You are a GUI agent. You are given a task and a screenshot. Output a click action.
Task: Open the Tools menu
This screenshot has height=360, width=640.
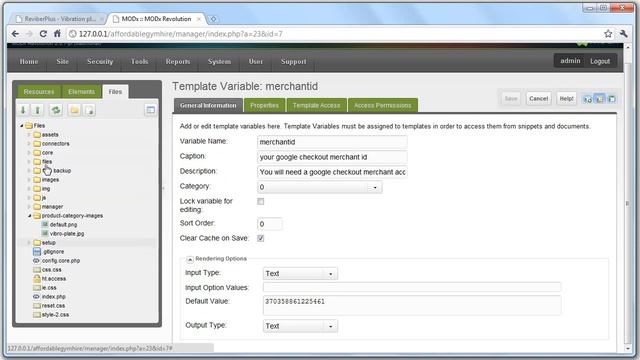pyautogui.click(x=139, y=62)
